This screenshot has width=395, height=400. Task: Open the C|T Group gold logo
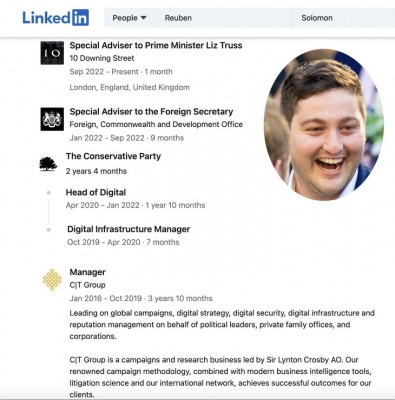[x=52, y=280]
